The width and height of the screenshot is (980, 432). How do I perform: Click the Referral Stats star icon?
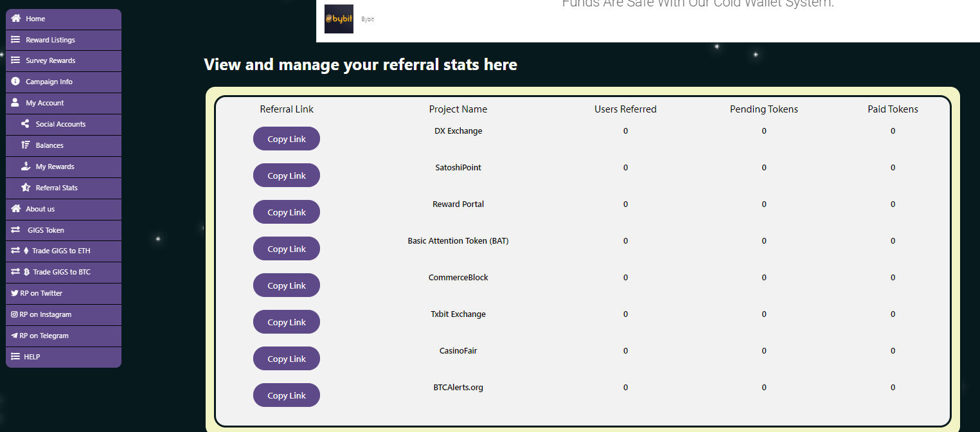click(26, 188)
